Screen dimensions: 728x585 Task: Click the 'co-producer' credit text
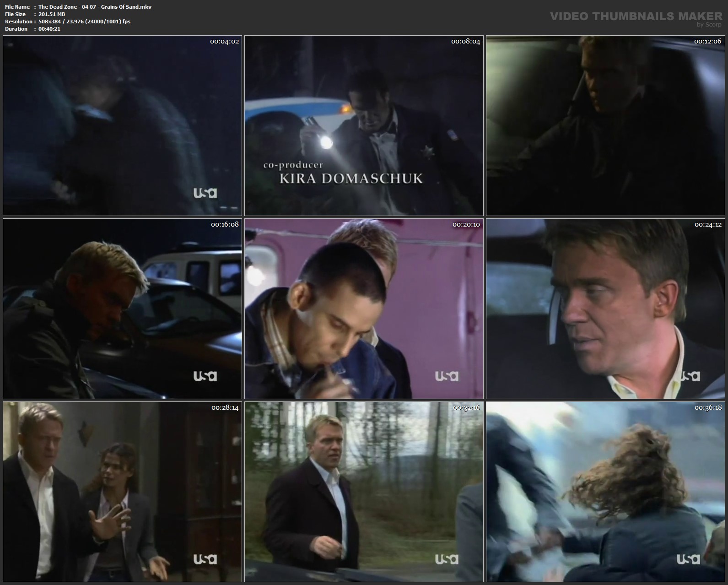point(293,165)
